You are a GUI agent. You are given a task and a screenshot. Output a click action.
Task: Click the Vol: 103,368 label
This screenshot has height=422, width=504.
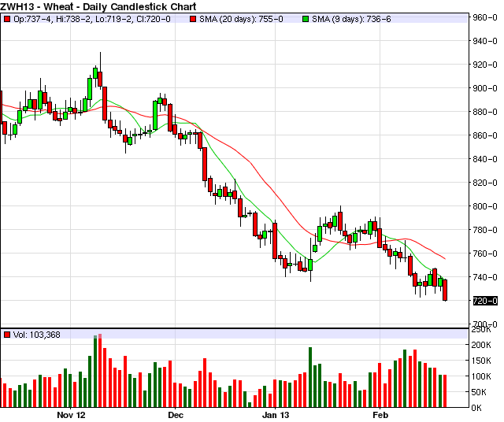coord(37,335)
